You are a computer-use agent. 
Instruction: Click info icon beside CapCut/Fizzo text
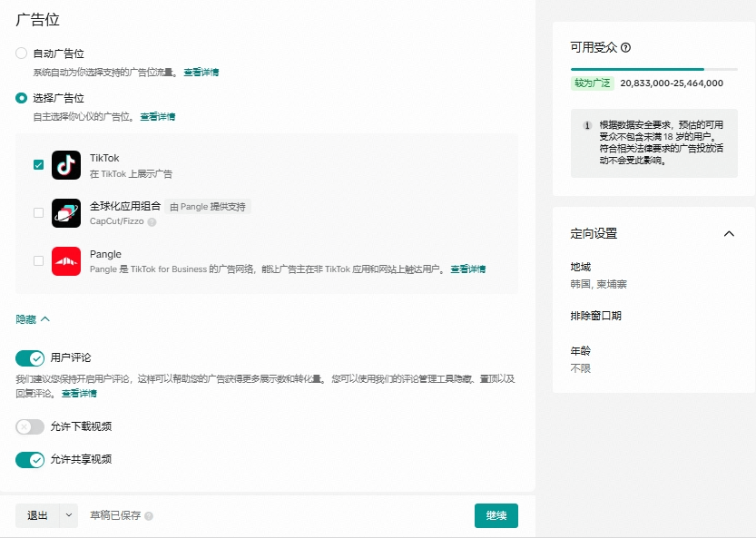(152, 221)
